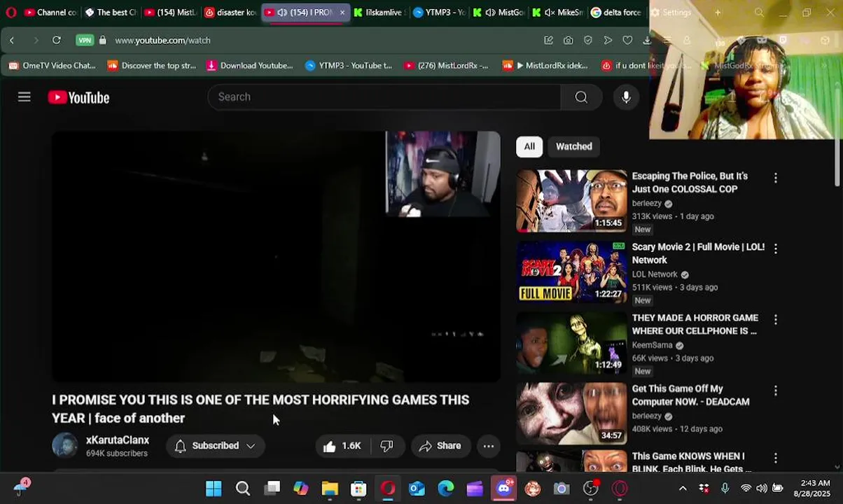Click the address bar URL
The image size is (843, 504).
[x=162, y=41]
